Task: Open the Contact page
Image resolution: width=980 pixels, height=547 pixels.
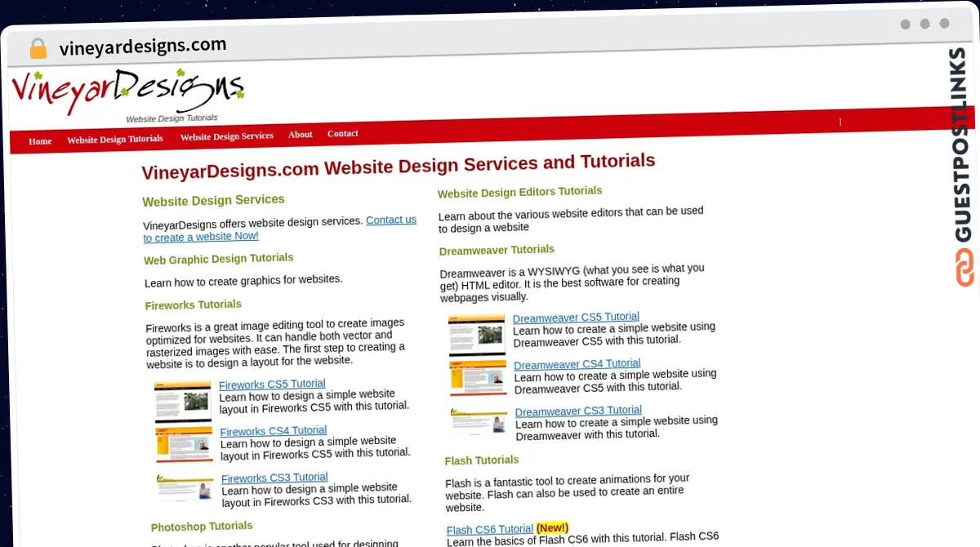Action: (x=342, y=133)
